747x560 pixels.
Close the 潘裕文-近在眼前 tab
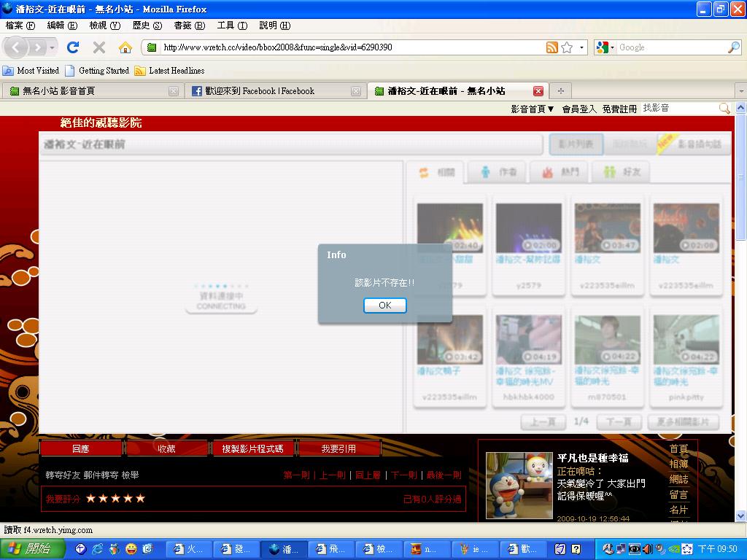click(538, 91)
